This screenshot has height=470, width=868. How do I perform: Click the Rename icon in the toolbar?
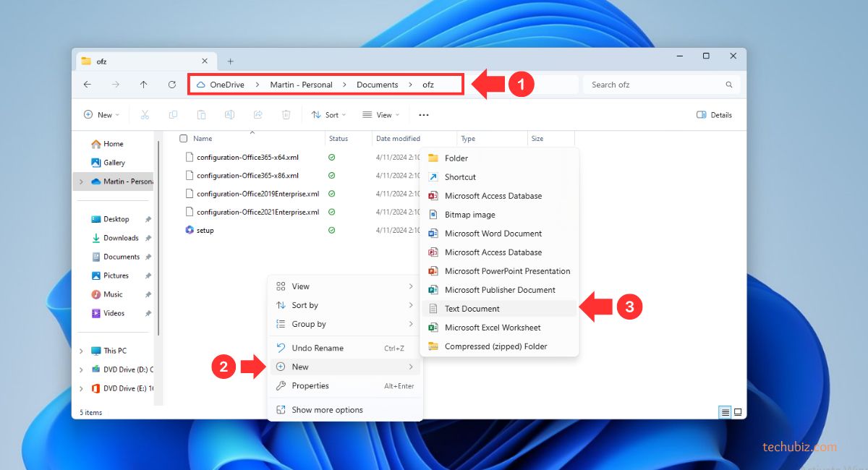tap(229, 114)
